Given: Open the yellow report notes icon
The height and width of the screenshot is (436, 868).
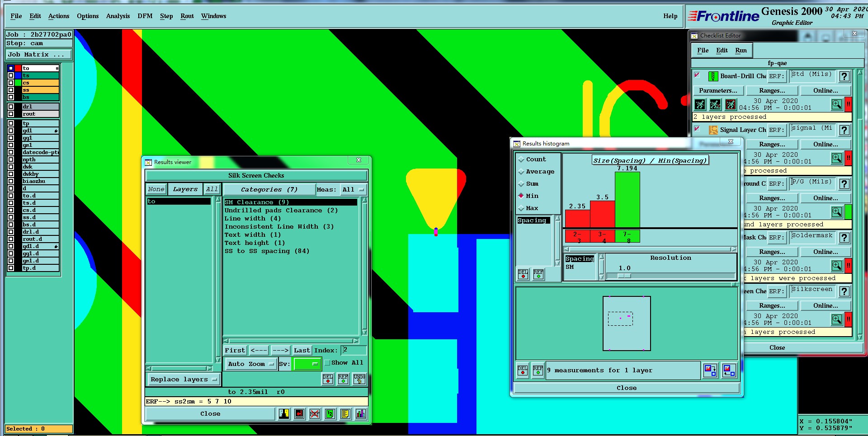Looking at the screenshot, I should 345,413.
